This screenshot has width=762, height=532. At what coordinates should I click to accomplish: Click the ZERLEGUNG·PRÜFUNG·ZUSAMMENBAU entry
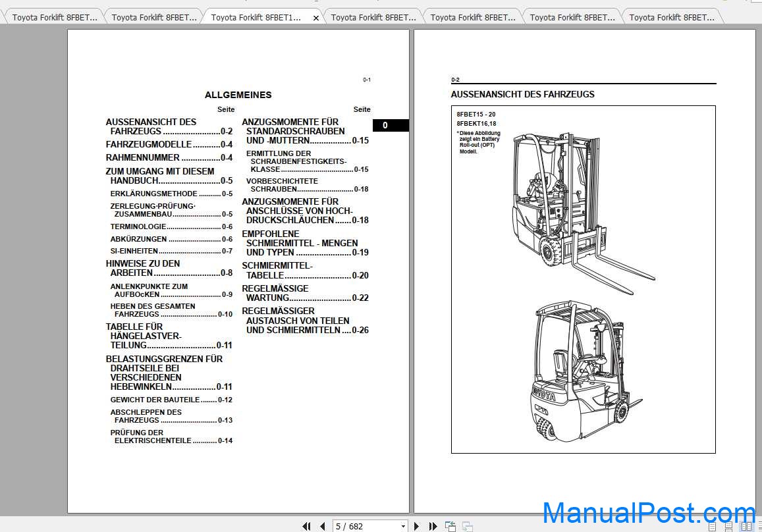(171, 210)
